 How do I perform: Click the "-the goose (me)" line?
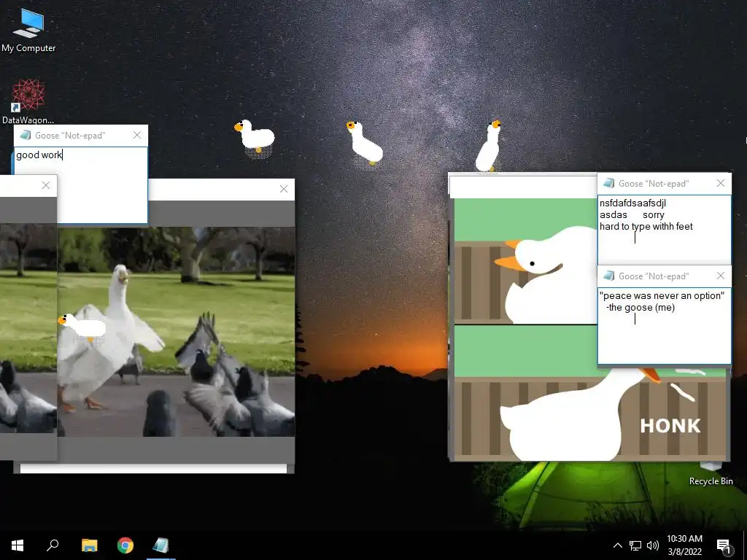tap(640, 308)
